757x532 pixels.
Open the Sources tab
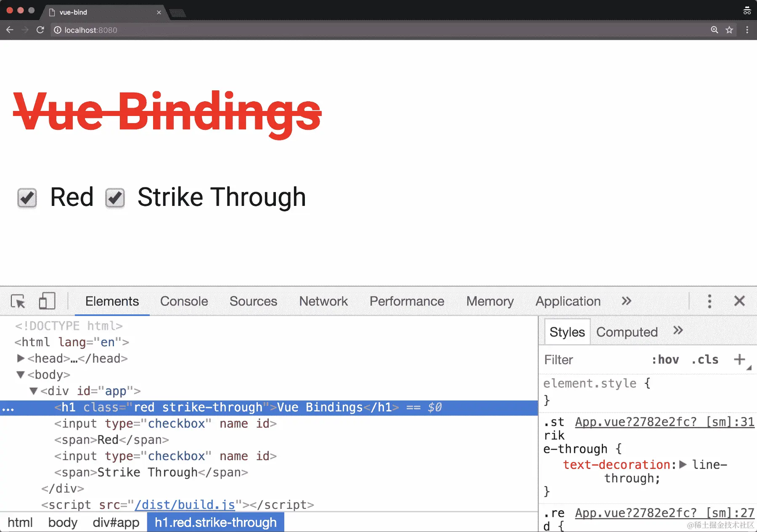[253, 301]
